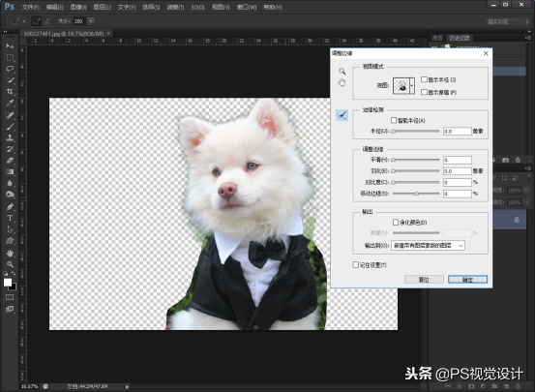Click Zoom tool inside Refine Edge dialog
The image size is (535, 392).
(x=342, y=71)
